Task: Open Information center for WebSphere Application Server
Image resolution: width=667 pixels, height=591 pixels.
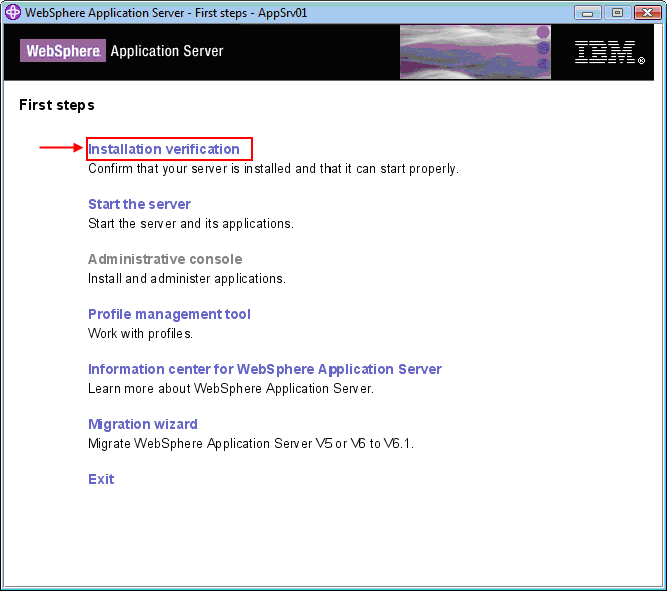Action: 265,369
